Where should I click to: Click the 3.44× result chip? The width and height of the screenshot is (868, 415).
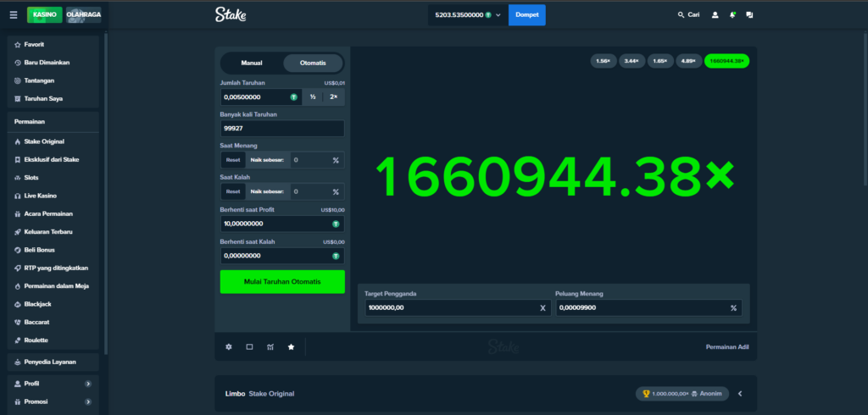632,61
